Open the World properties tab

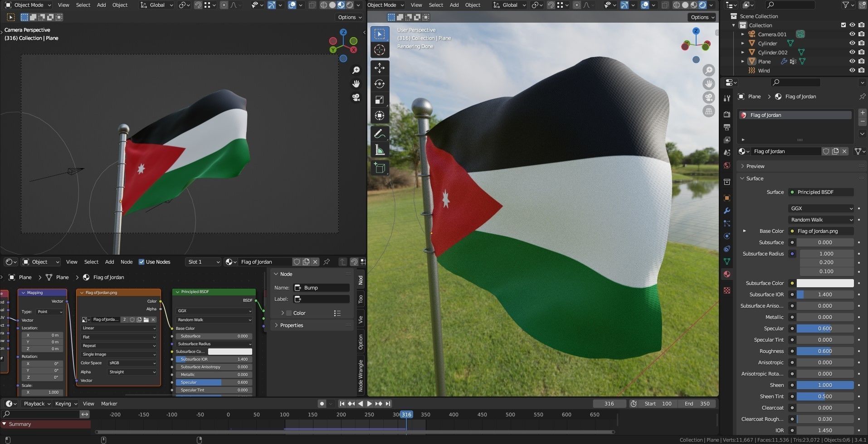727,165
